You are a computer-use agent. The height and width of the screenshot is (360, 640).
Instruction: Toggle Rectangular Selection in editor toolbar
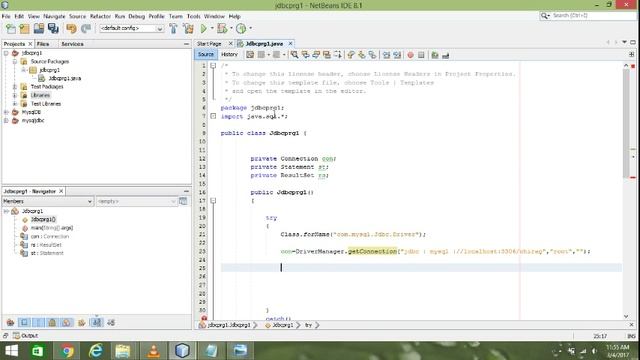click(338, 55)
